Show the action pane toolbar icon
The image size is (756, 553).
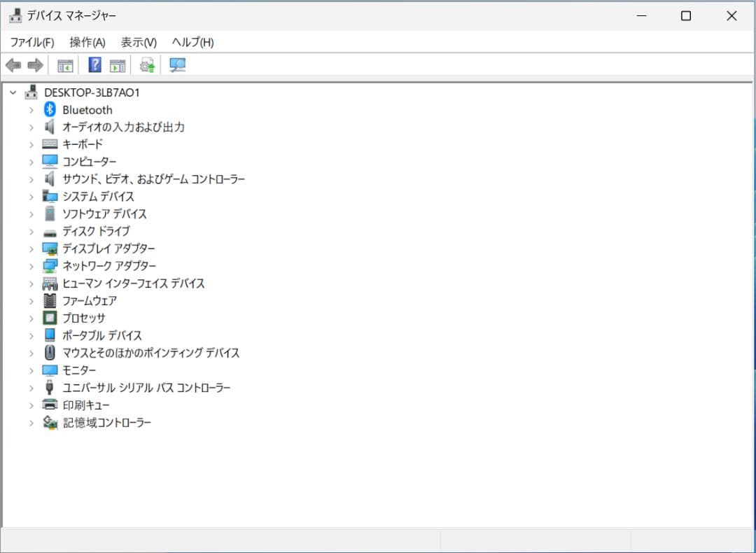tap(118, 64)
